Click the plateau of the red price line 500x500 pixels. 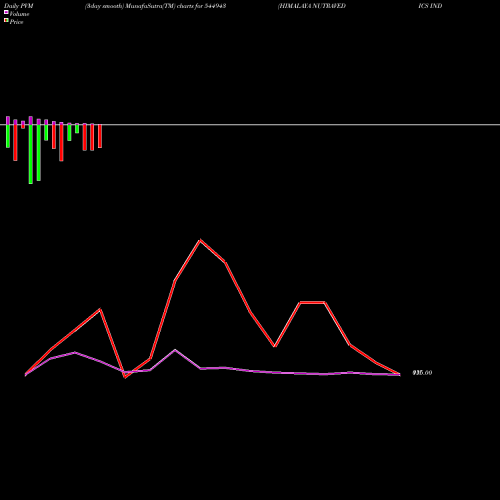click(312, 302)
